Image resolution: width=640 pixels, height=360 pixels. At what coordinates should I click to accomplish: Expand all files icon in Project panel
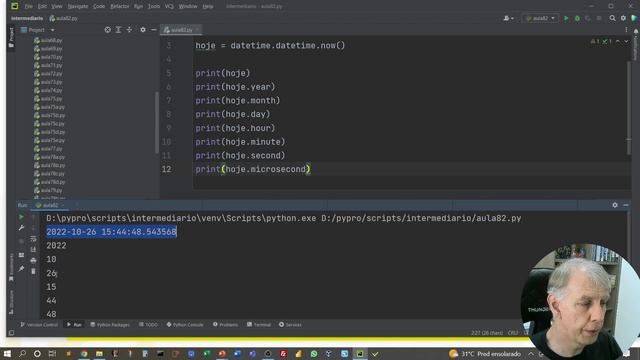click(118, 30)
